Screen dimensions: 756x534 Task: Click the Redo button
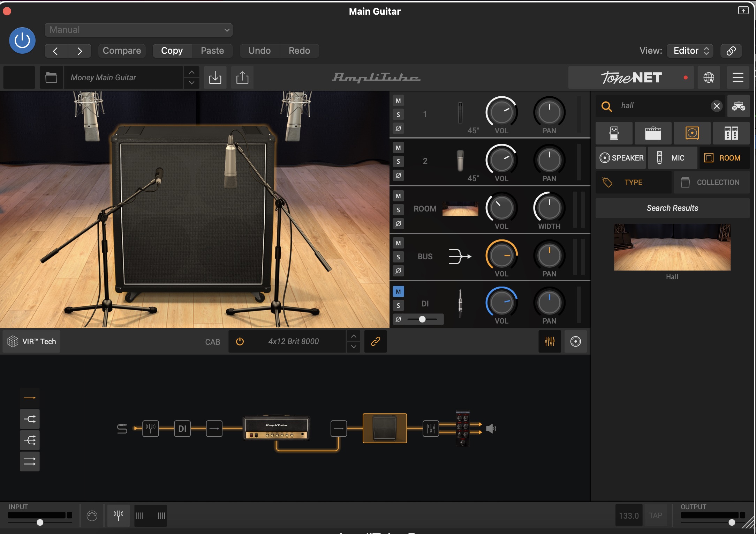pos(299,51)
